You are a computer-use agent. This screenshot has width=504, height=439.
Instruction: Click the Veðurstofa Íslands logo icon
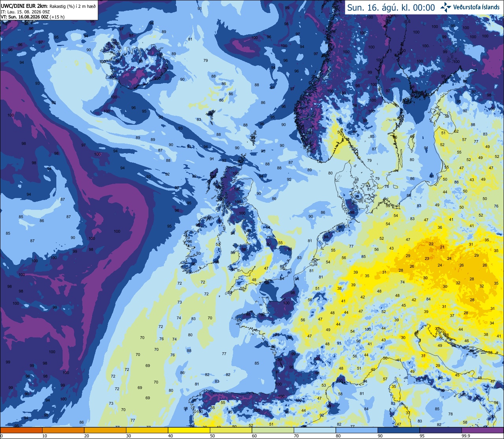pyautogui.click(x=446, y=7)
